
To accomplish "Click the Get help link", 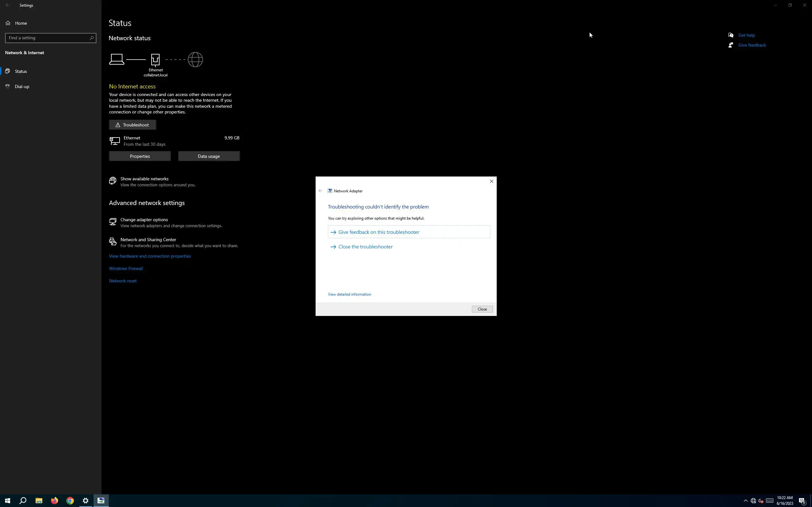I will click(x=746, y=35).
